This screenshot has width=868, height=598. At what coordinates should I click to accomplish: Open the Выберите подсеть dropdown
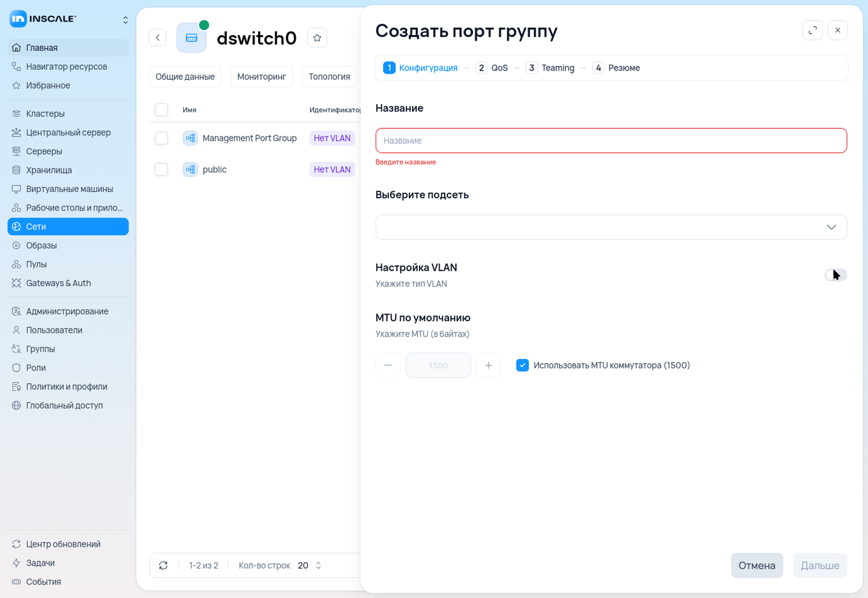[x=611, y=227]
